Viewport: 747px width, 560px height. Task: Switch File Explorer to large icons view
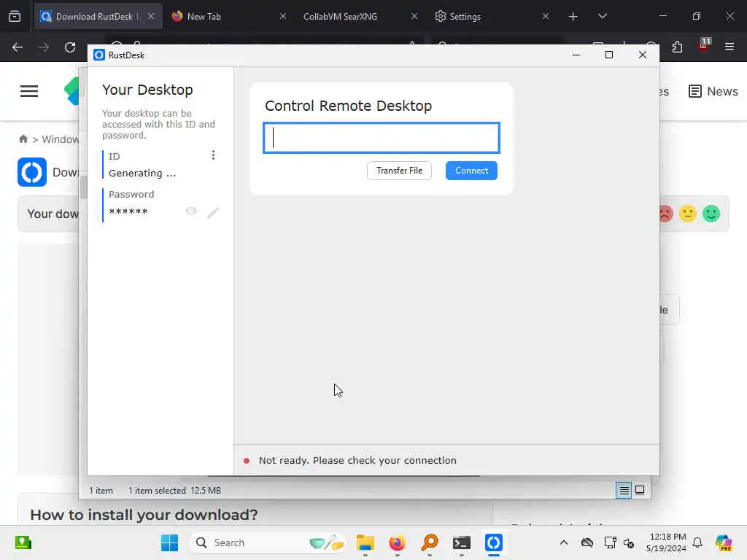[640, 490]
